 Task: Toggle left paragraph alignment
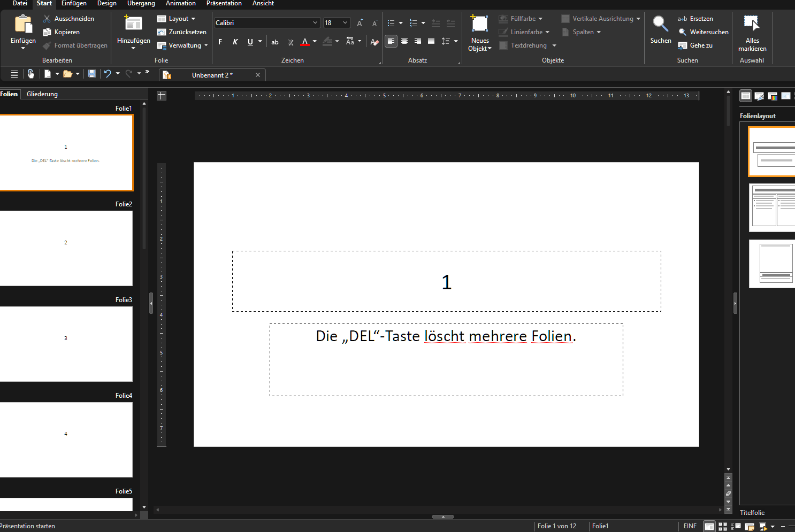click(x=391, y=41)
